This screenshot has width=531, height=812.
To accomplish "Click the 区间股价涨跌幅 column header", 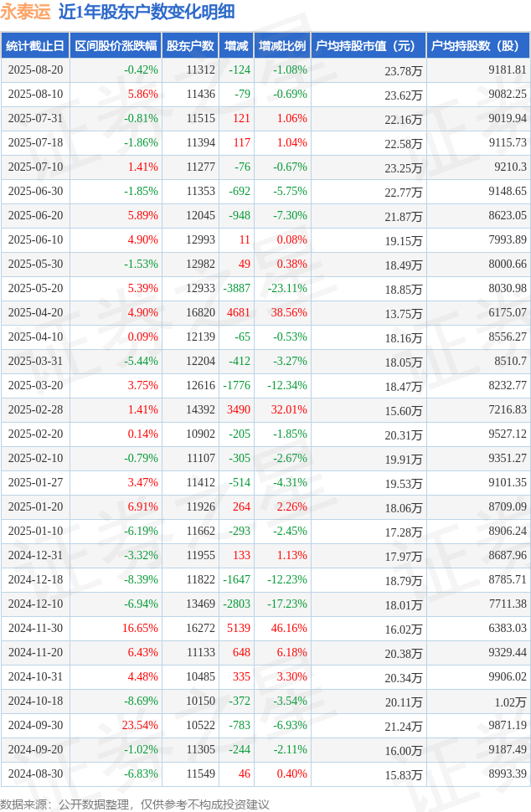I will point(116,45).
